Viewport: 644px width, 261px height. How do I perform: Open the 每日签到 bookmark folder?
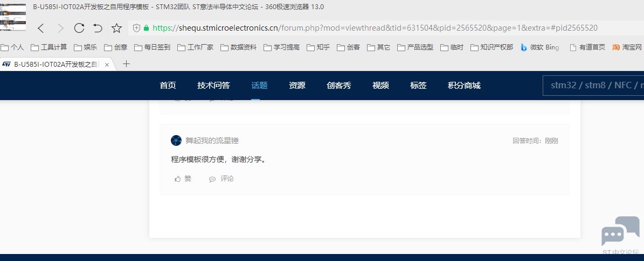(153, 47)
